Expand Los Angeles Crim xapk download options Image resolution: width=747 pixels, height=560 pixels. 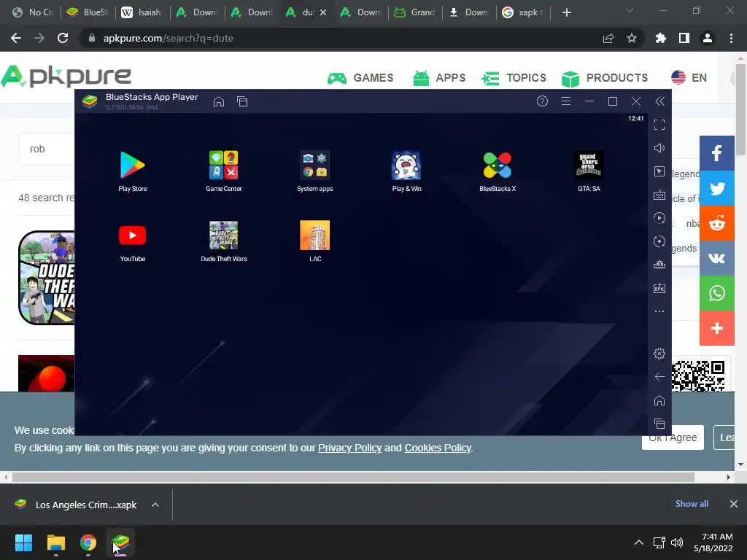[155, 505]
